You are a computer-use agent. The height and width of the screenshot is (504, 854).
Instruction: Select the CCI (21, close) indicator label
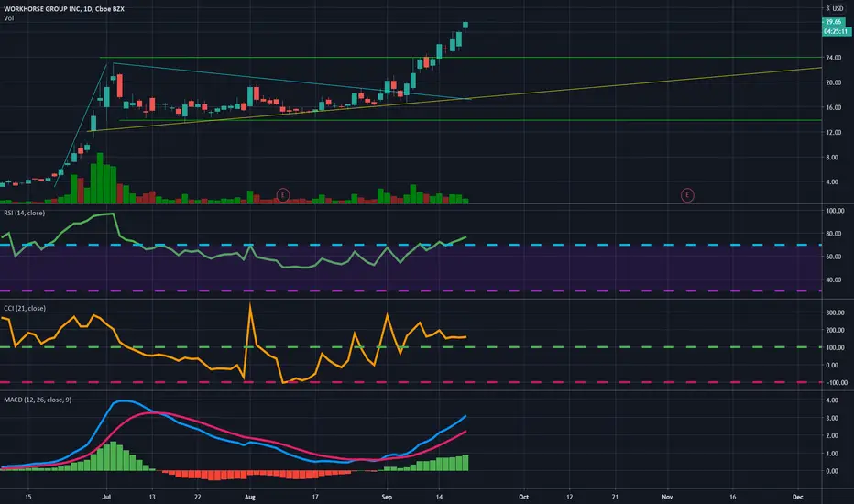point(25,308)
